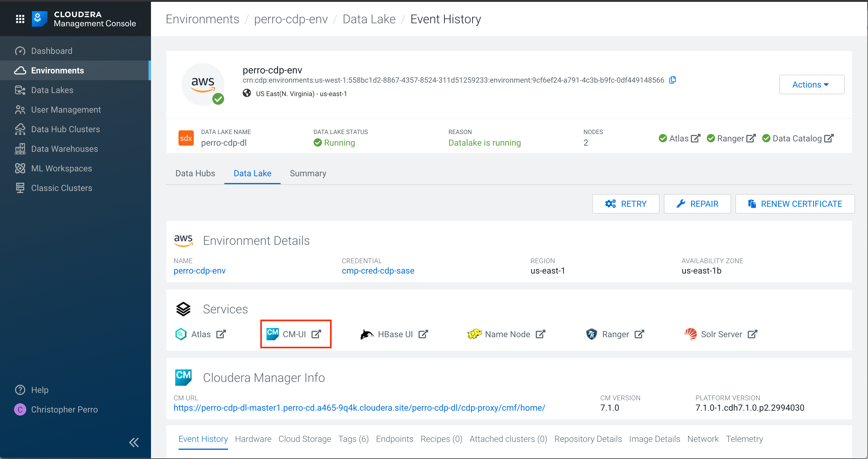
Task: Open the Actions dropdown
Action: pos(811,84)
